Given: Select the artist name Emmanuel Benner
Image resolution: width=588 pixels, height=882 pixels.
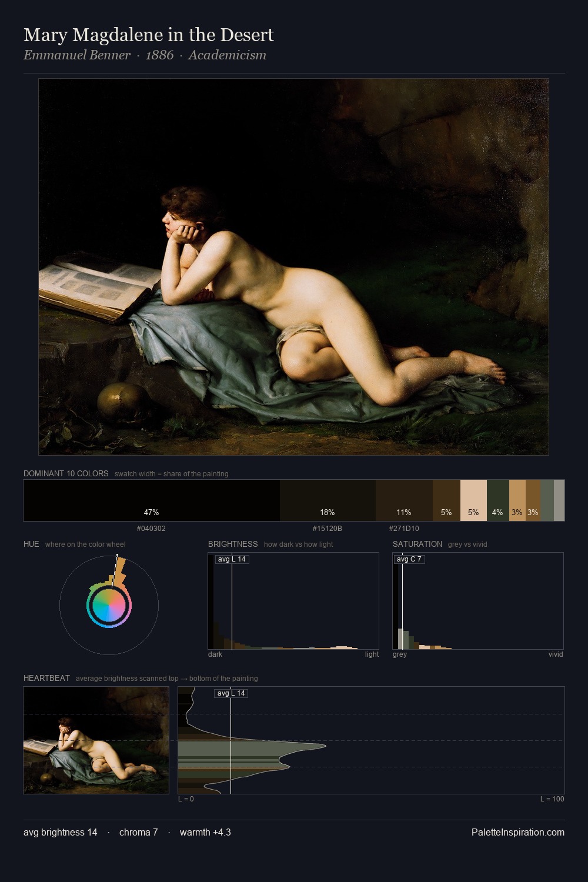Looking at the screenshot, I should click(x=77, y=55).
